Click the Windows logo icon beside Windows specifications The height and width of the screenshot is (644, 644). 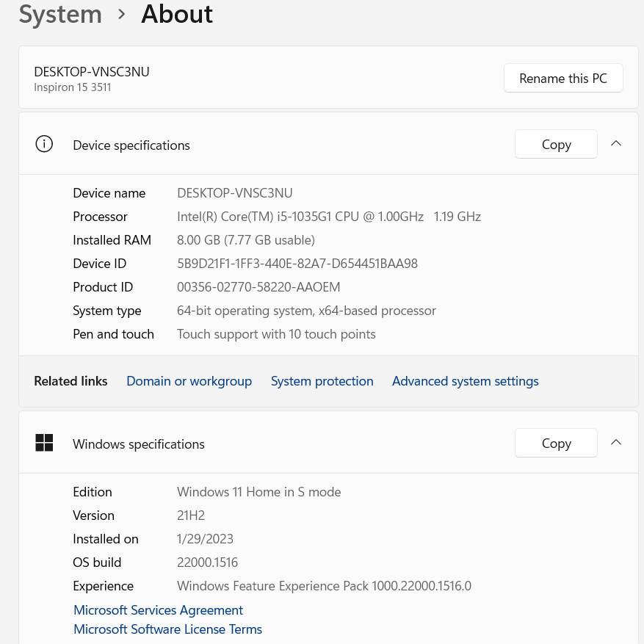tap(44, 443)
